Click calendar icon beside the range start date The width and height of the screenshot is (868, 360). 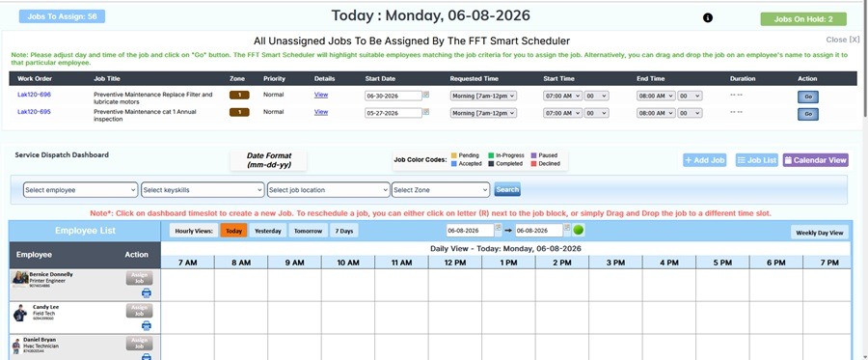click(x=499, y=227)
